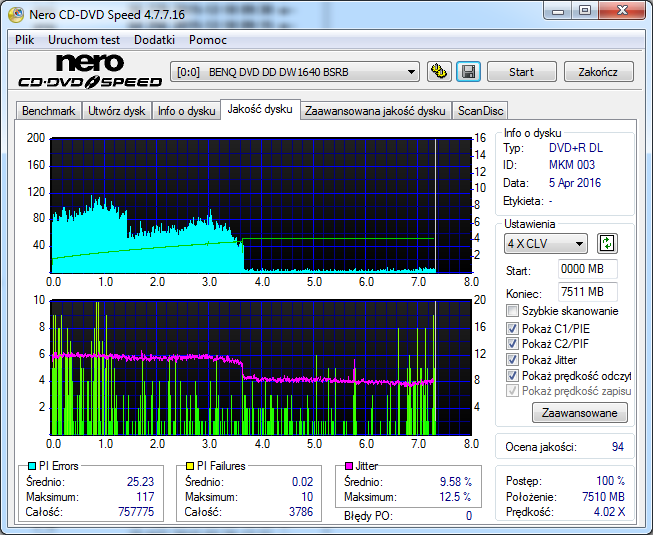This screenshot has width=653, height=535.
Task: Open the Pomoc menu
Action: 208,40
